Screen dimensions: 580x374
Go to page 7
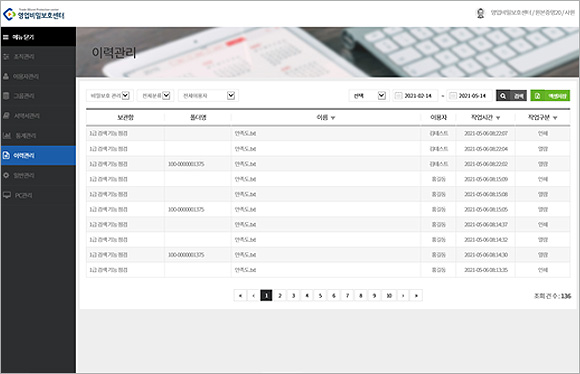tap(347, 296)
